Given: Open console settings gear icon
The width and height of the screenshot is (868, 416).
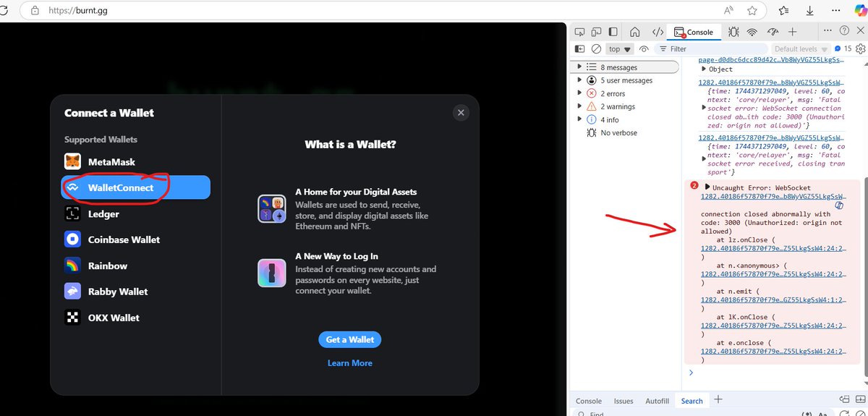Looking at the screenshot, I should coord(860,49).
